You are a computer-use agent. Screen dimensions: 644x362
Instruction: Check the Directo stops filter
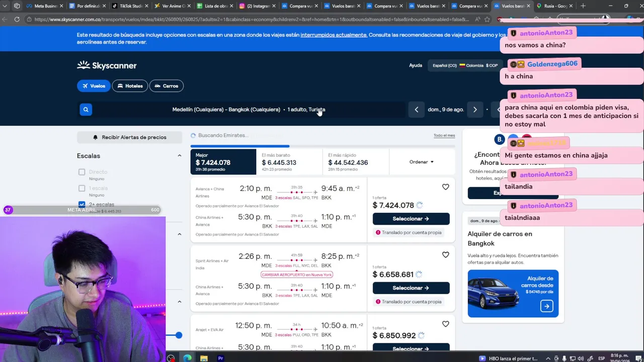click(82, 172)
